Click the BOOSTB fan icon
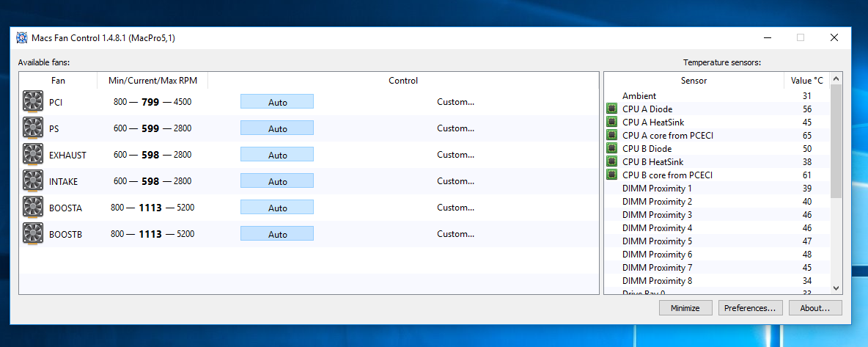Screen dimensions: 868x347 [x=33, y=234]
